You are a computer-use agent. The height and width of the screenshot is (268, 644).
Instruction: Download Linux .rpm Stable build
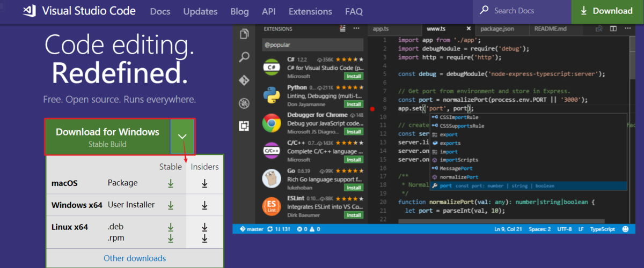point(171,238)
